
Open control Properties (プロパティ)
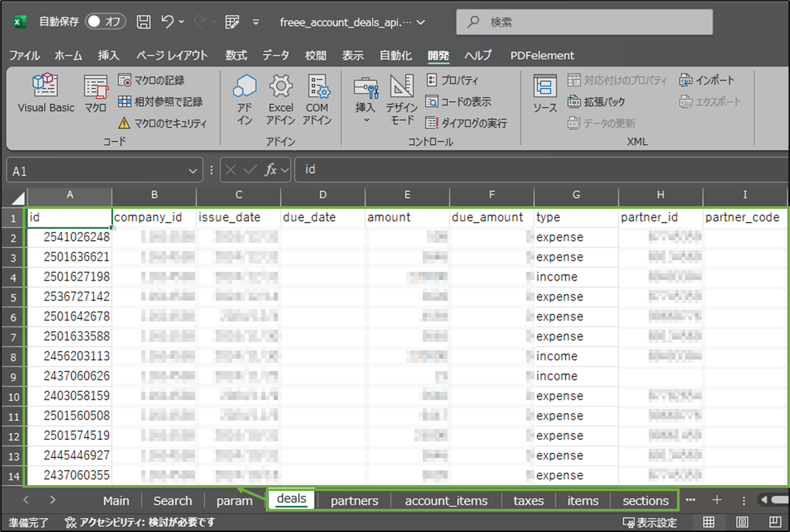(452, 80)
